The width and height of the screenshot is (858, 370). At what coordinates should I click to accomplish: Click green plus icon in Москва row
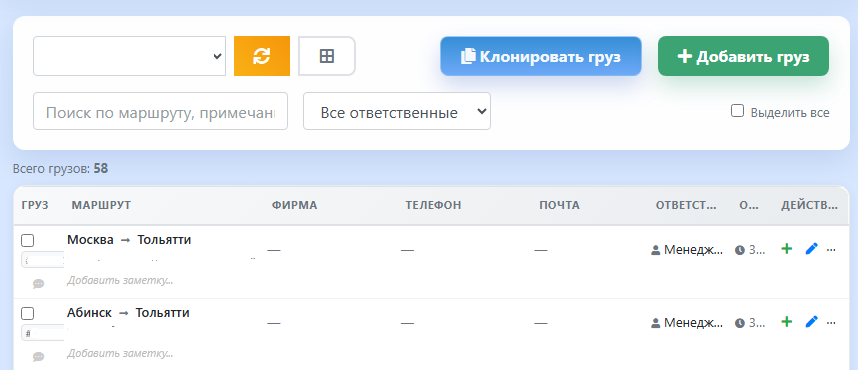pyautogui.click(x=786, y=249)
